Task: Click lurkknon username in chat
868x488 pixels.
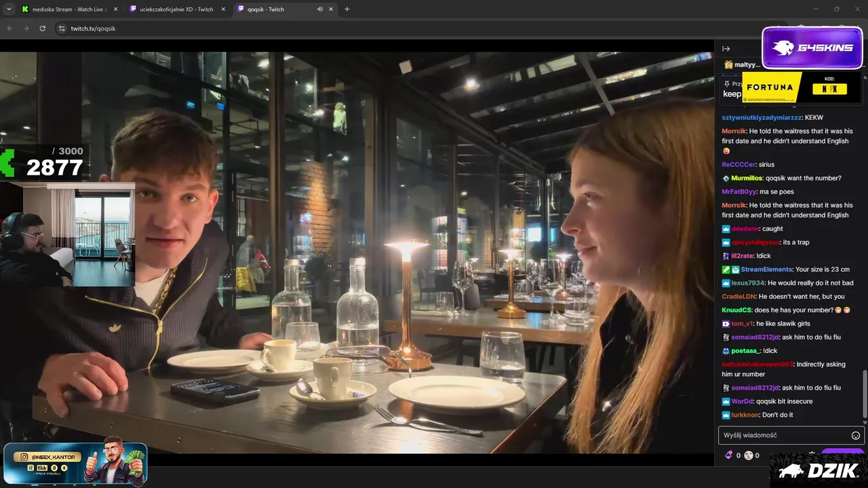Action: pyautogui.click(x=745, y=415)
